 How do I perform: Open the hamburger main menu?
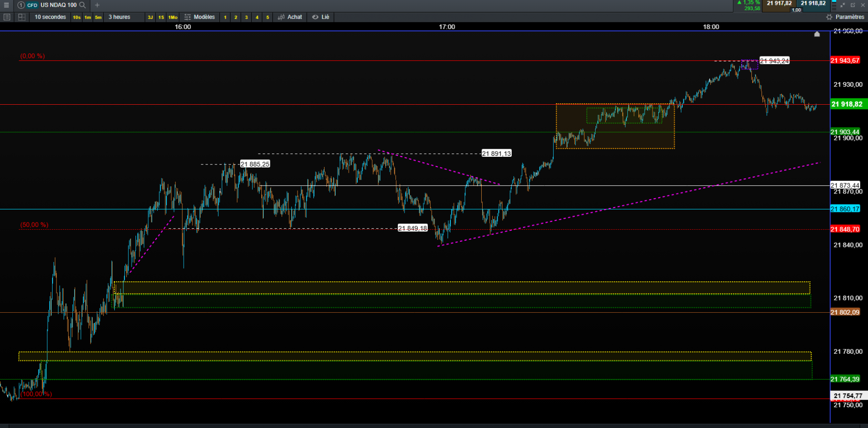pyautogui.click(x=6, y=5)
